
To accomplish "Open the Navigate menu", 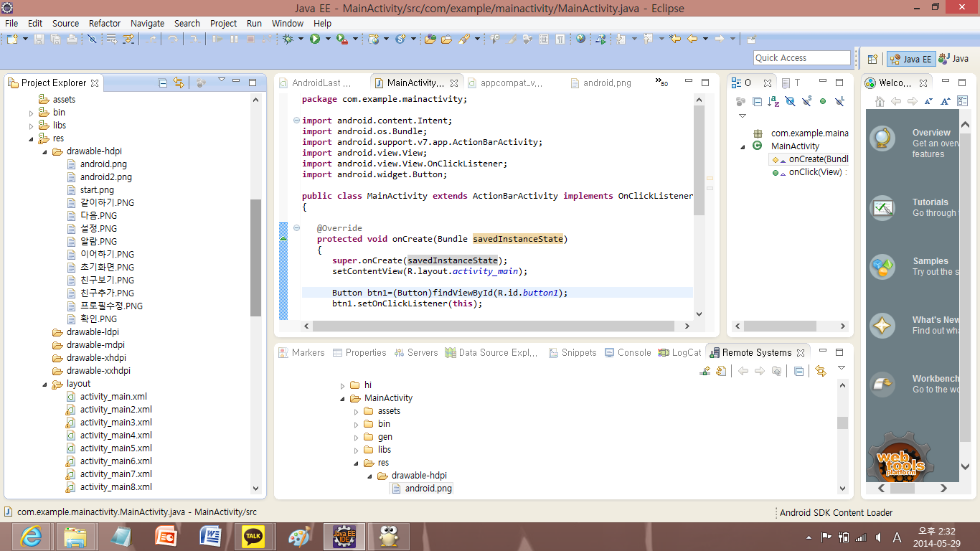I will coord(147,23).
